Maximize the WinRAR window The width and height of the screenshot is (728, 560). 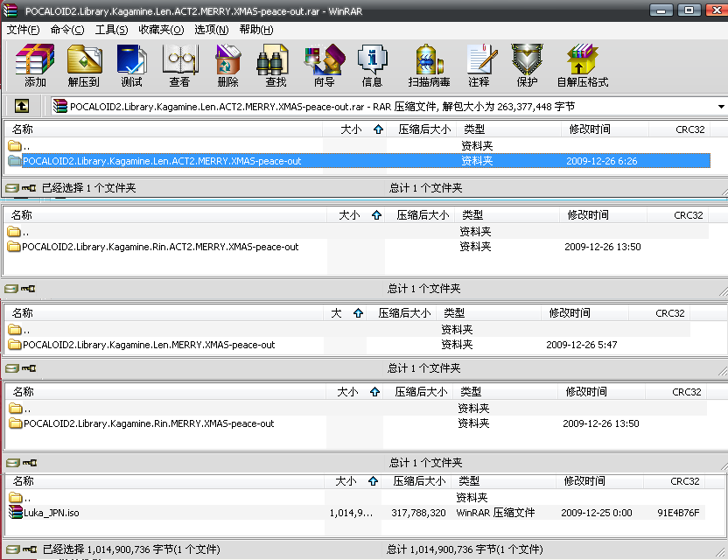689,10
